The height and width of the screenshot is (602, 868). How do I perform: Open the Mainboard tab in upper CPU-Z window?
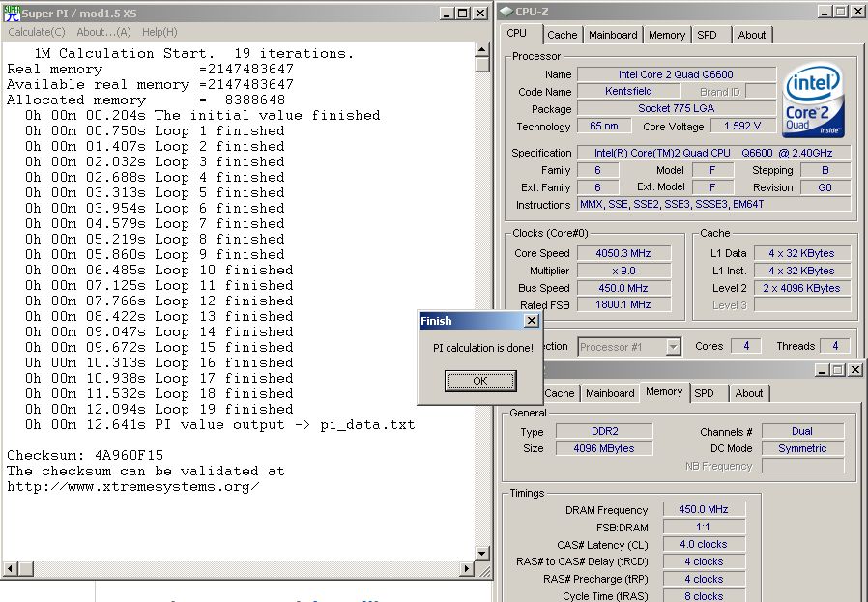point(613,35)
